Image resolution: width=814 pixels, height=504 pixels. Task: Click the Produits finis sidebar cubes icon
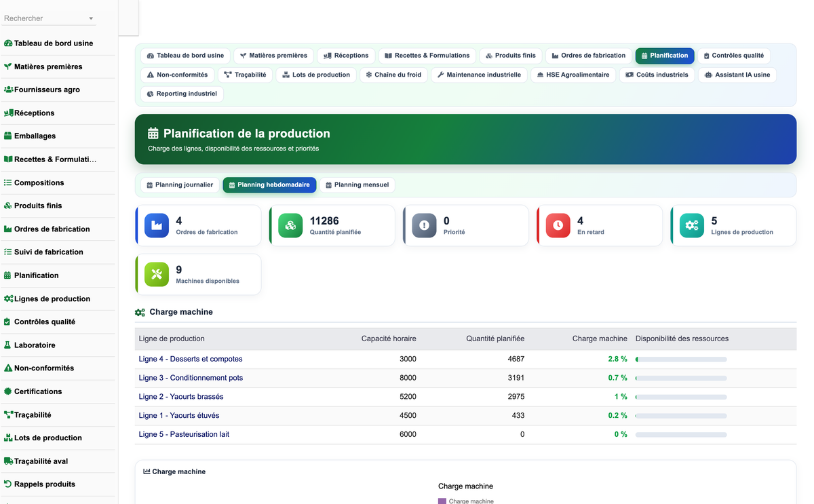pyautogui.click(x=8, y=206)
